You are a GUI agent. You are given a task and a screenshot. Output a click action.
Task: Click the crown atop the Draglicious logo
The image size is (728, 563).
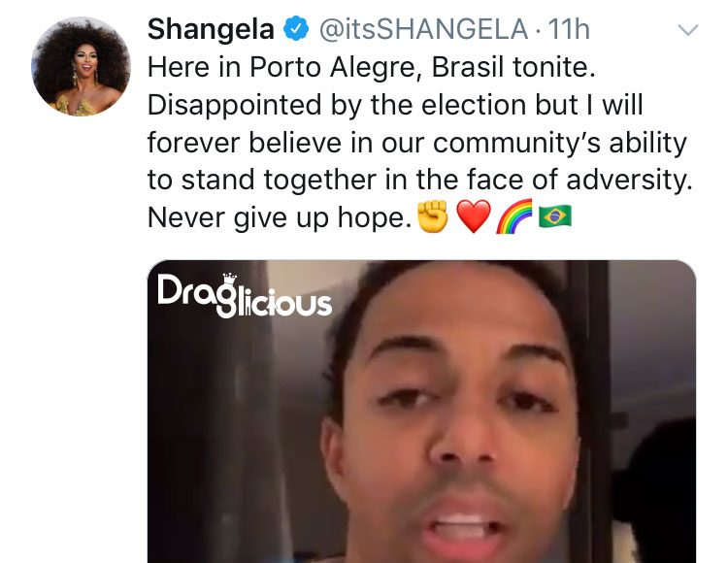(x=229, y=280)
